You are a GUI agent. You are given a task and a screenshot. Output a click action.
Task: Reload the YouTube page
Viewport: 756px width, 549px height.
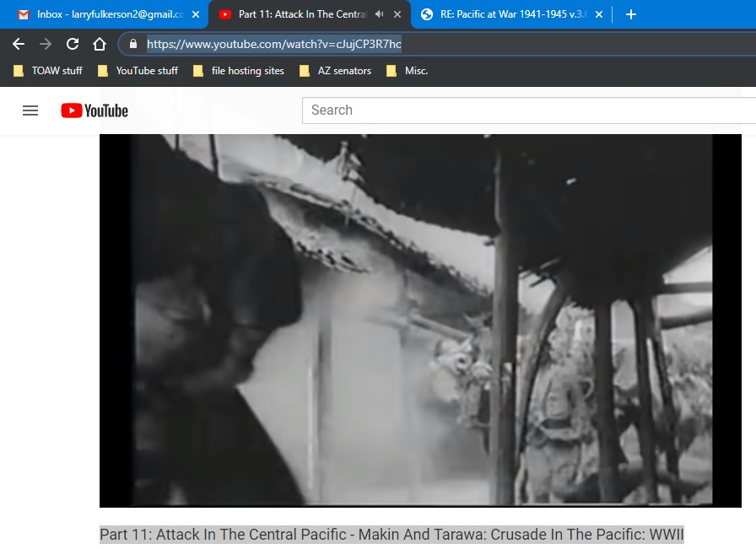pos(73,44)
